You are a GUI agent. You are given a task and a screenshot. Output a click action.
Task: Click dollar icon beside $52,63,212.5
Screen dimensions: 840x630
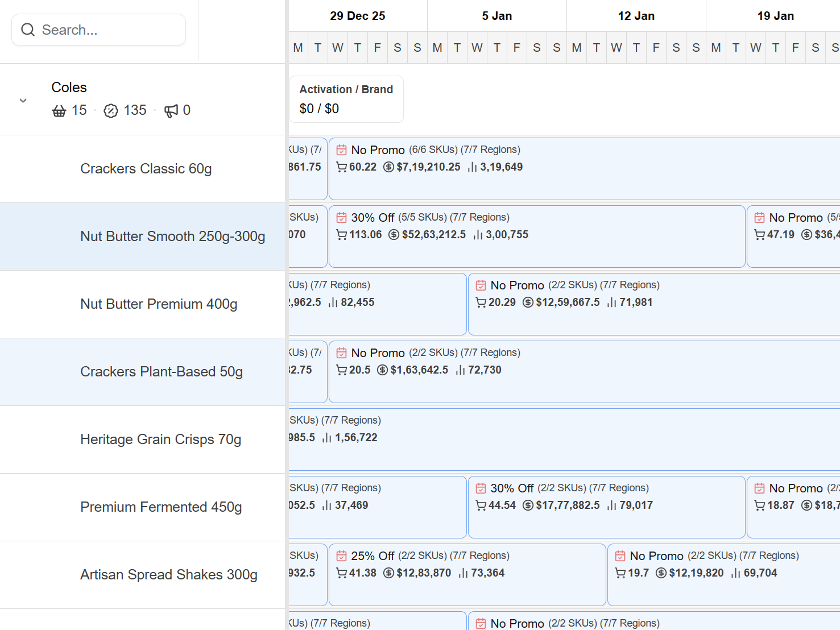click(x=394, y=235)
